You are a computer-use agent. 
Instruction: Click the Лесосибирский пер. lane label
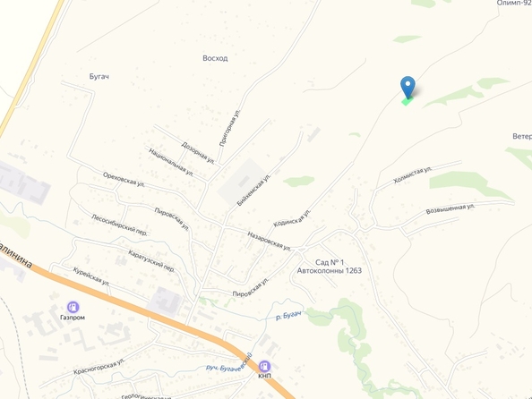(119, 225)
